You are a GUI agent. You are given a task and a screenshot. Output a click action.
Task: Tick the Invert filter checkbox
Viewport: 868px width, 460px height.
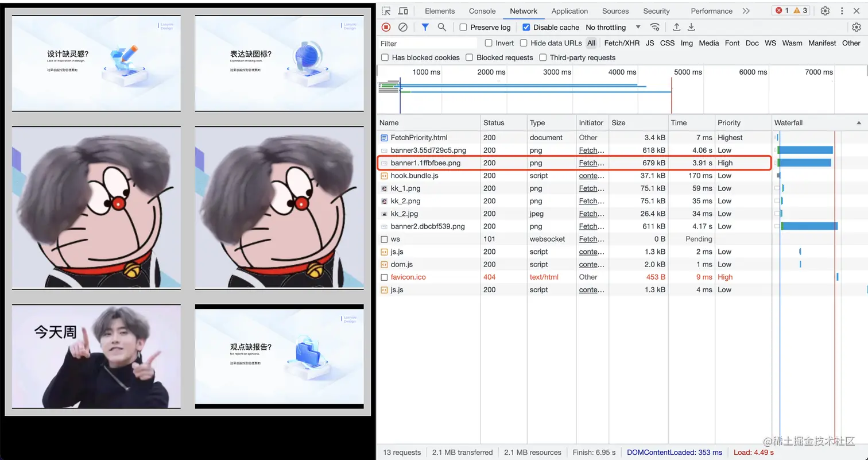click(489, 43)
